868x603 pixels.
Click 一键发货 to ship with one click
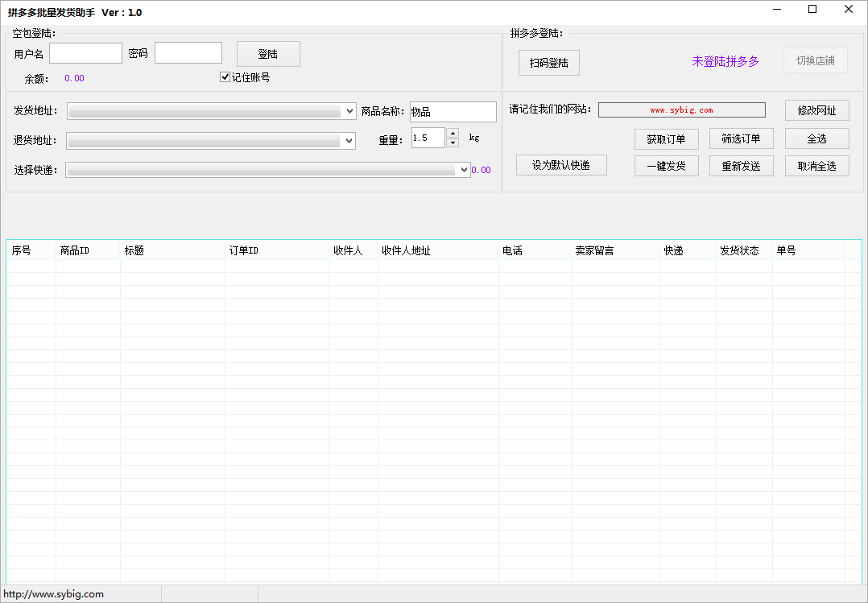[x=666, y=166]
